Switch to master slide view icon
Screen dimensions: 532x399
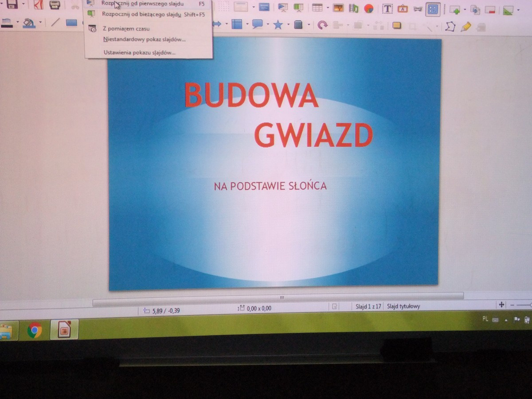[264, 7]
